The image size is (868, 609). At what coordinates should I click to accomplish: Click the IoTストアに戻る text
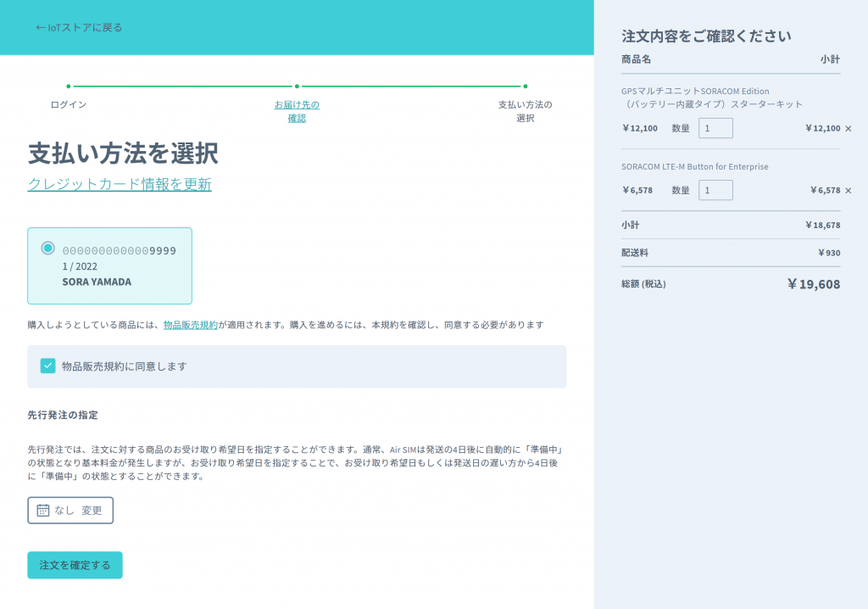(x=85, y=27)
